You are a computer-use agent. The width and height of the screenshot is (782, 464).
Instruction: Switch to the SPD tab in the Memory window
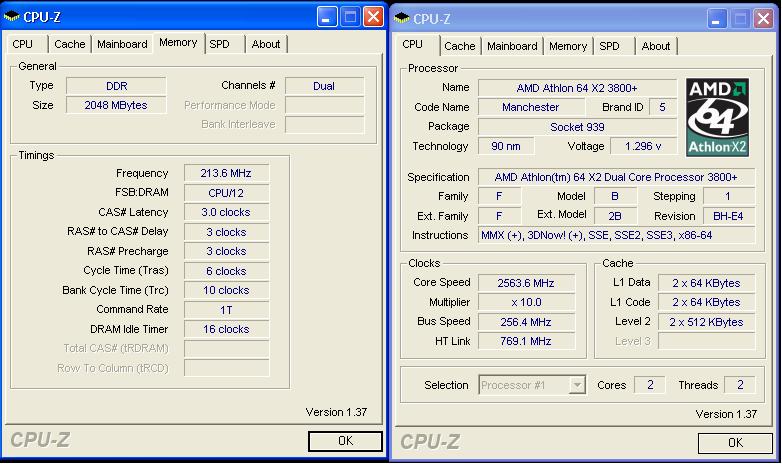pyautogui.click(x=219, y=44)
